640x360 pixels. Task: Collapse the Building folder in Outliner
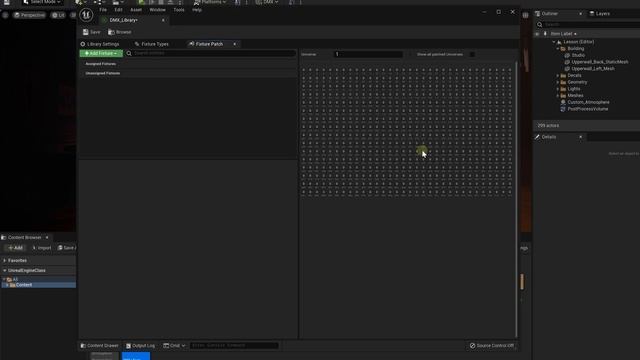pyautogui.click(x=558, y=49)
